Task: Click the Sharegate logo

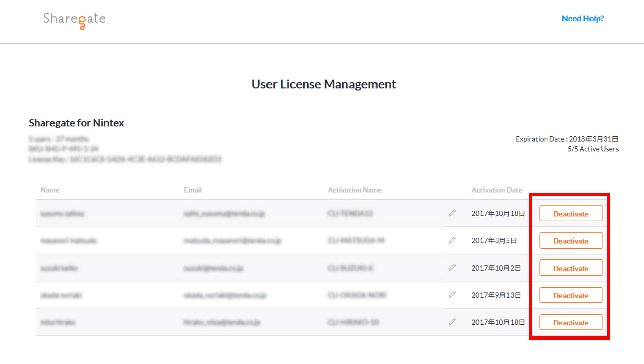Action: coord(74,20)
